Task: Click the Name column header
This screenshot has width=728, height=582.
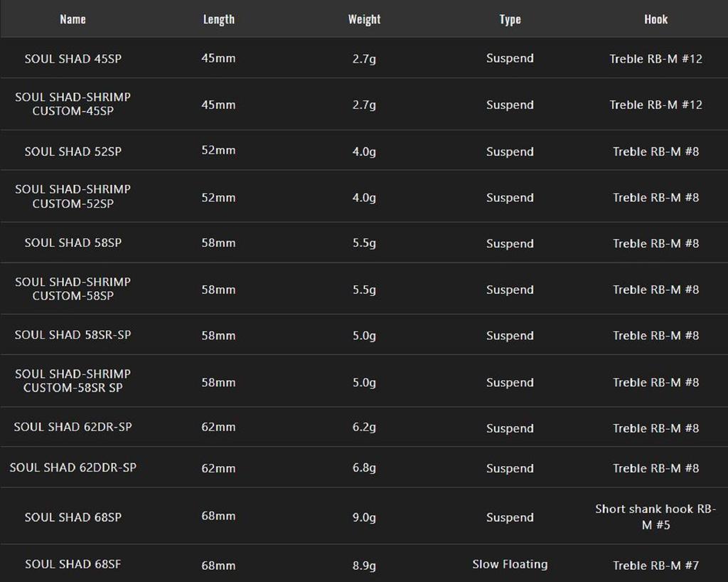Action: [x=73, y=19]
